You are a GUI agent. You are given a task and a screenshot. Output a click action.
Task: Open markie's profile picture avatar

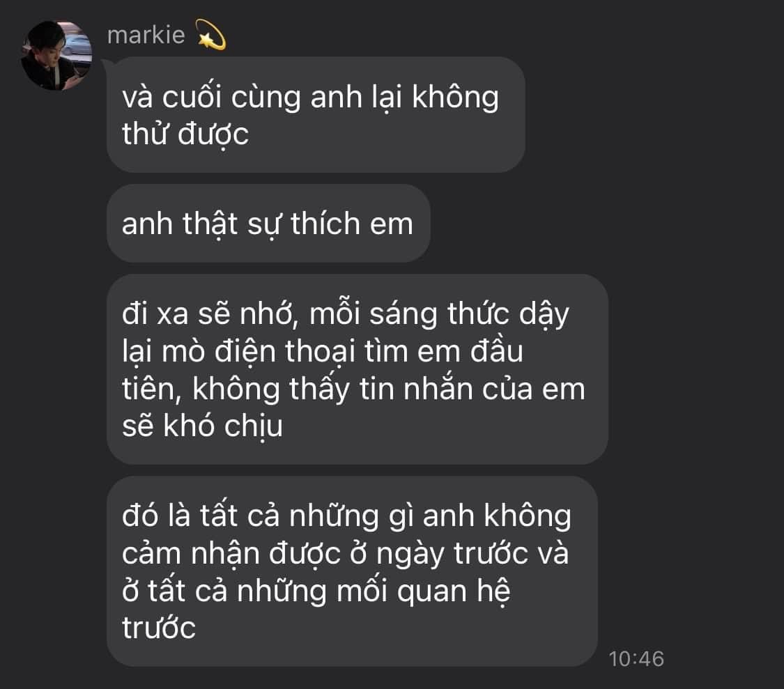56,56
